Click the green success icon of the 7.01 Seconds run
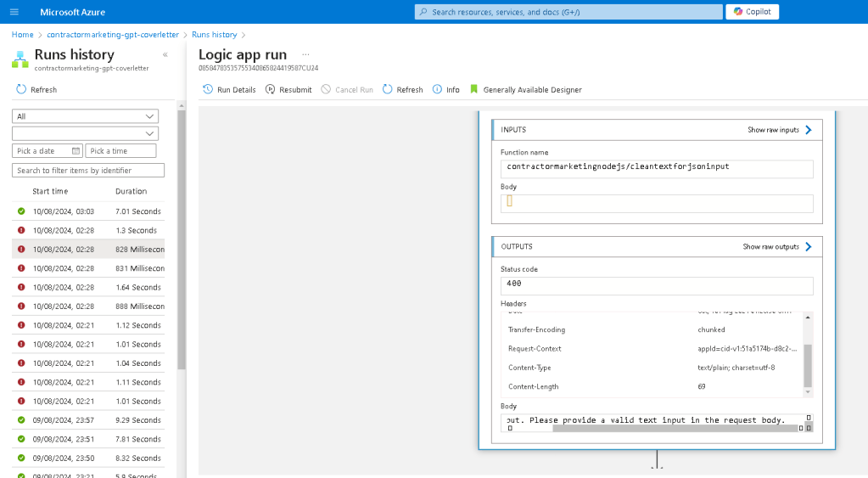 point(21,211)
